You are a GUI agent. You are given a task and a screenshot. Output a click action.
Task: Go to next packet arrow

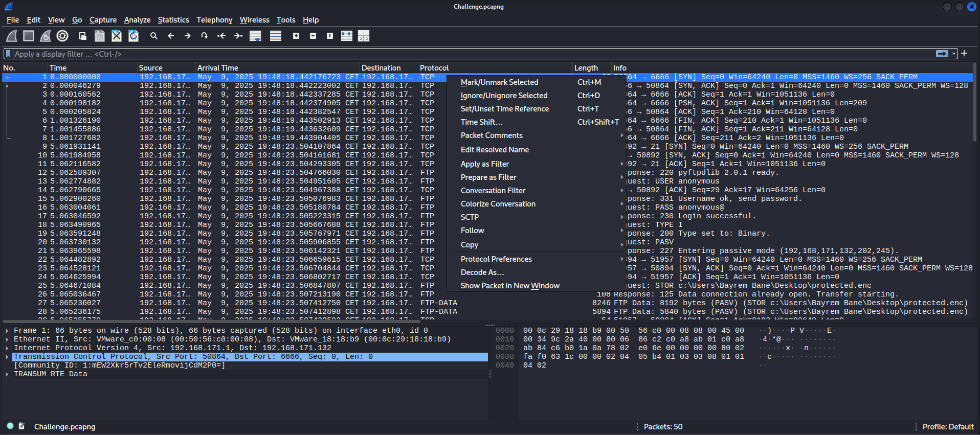tap(188, 36)
